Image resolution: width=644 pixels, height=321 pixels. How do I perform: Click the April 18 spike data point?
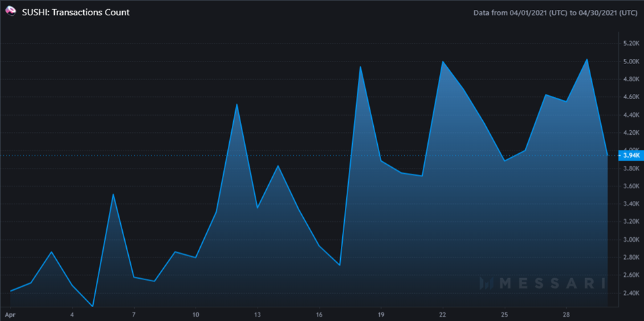[x=360, y=67]
